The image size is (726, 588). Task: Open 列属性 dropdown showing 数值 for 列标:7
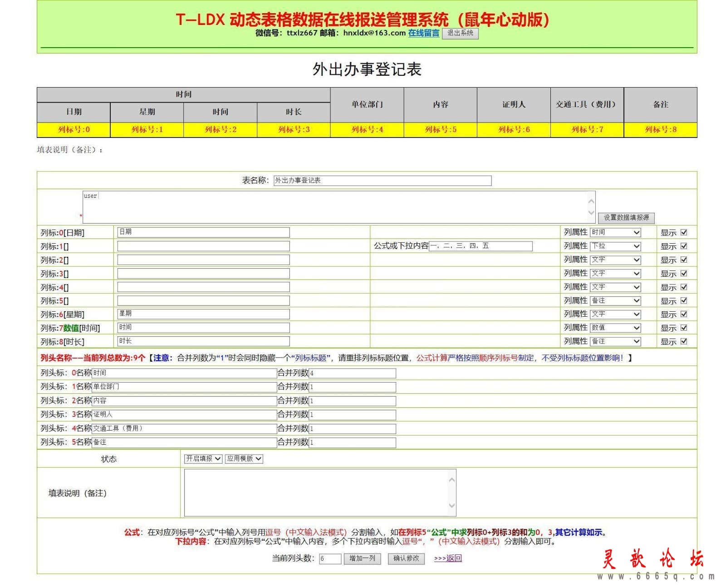(x=615, y=328)
